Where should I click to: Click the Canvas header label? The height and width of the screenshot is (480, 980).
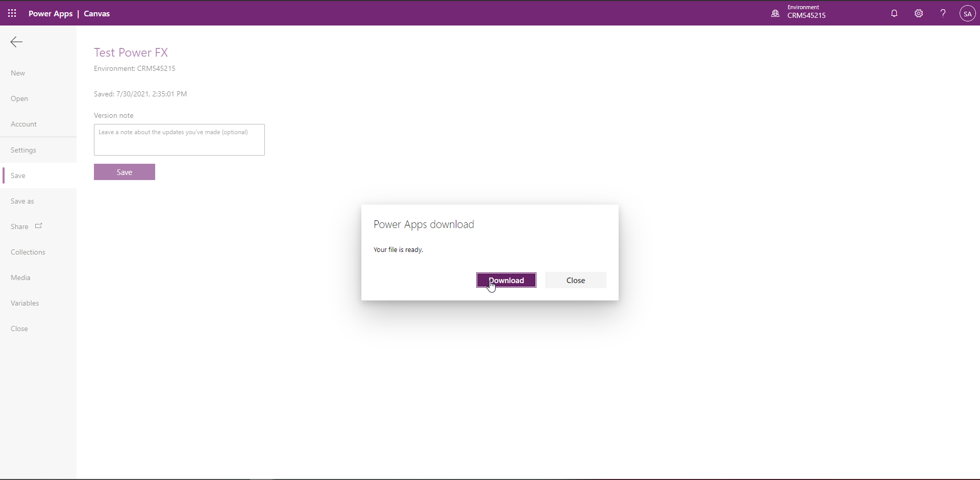(x=96, y=13)
